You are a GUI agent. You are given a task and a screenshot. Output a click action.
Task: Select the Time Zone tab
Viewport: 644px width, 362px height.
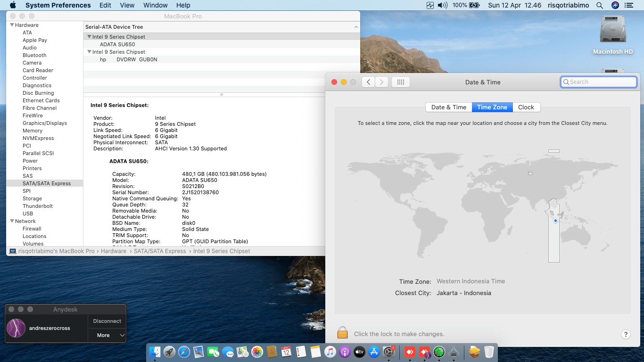[x=492, y=107]
